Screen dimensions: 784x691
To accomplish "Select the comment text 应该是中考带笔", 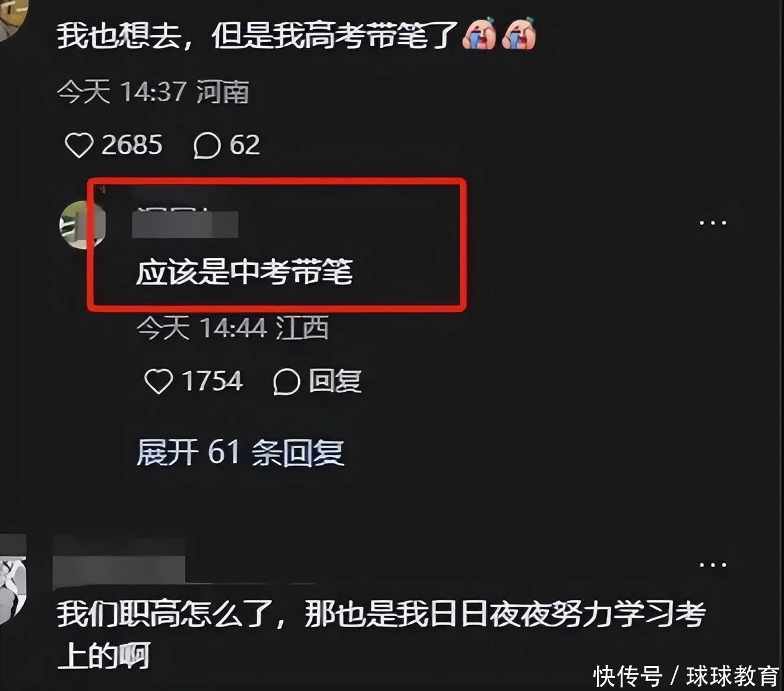I will (244, 273).
